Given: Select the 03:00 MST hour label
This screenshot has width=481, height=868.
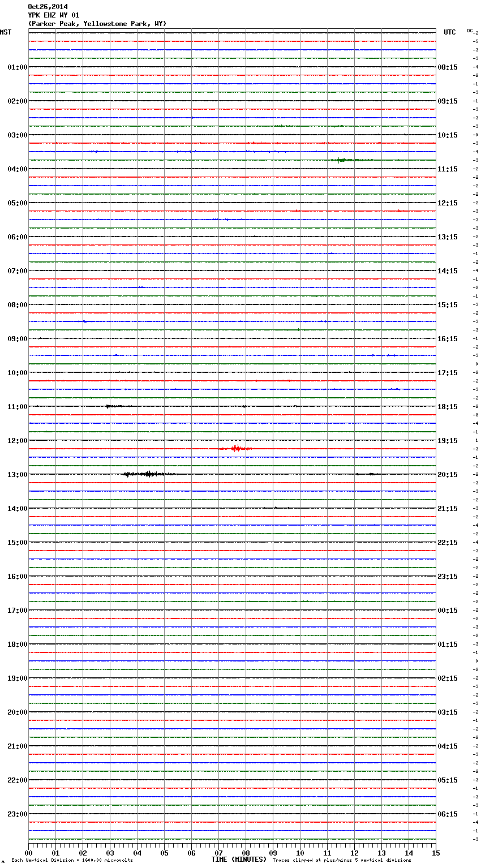Looking at the screenshot, I should point(18,135).
